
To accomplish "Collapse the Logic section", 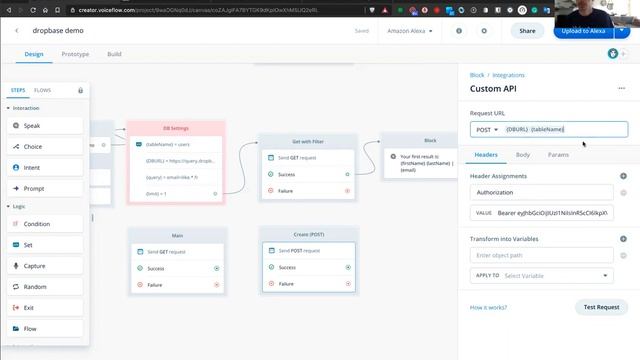I will coord(8,207).
